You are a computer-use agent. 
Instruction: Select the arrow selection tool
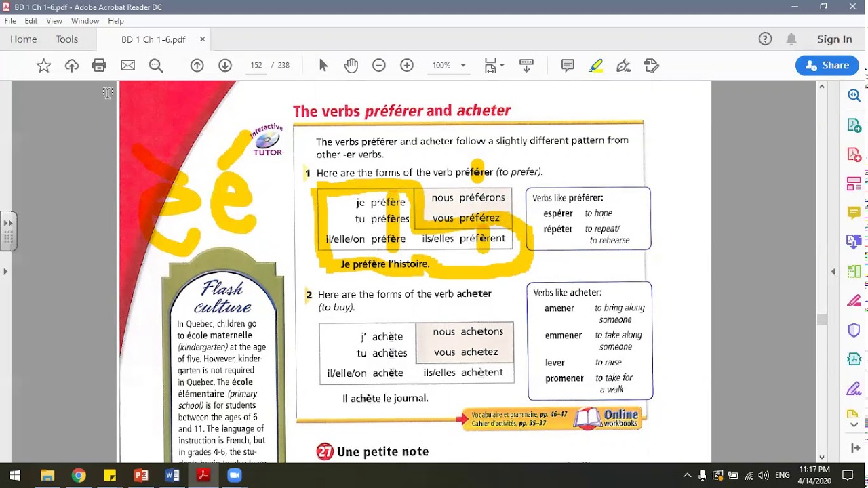pos(323,66)
